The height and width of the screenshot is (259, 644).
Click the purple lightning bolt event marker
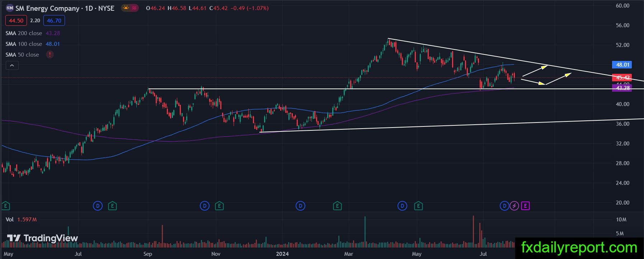(514, 206)
